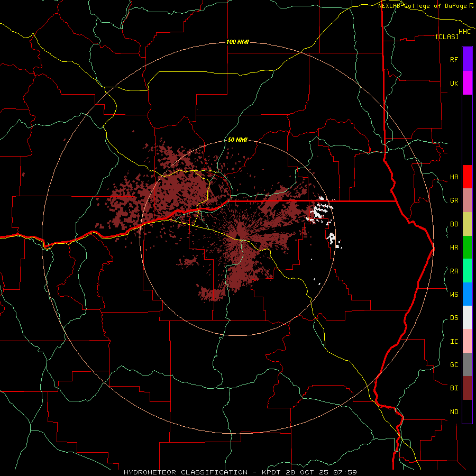The height and width of the screenshot is (476, 476).
Task: Click the BI legend label
Action: tap(454, 388)
